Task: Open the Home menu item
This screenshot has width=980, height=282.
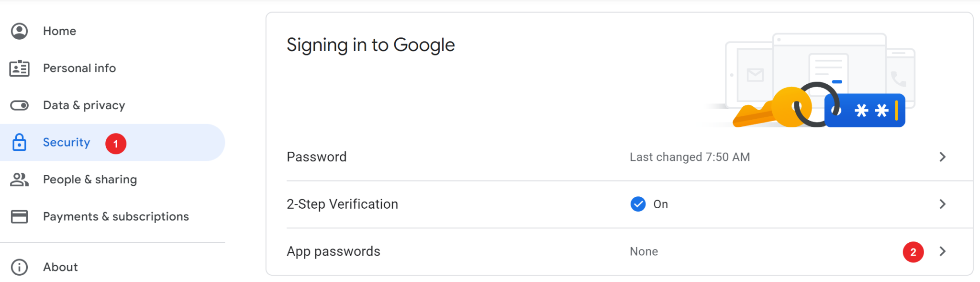Action: (x=59, y=31)
